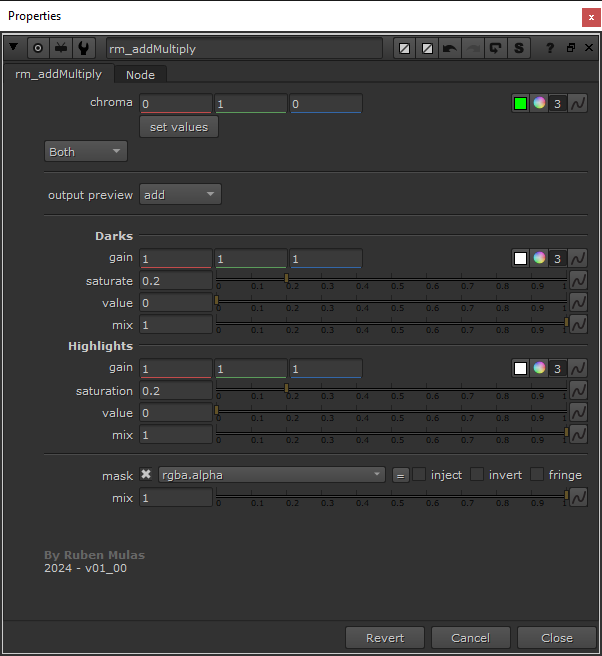Click the Revert button

coord(385,638)
